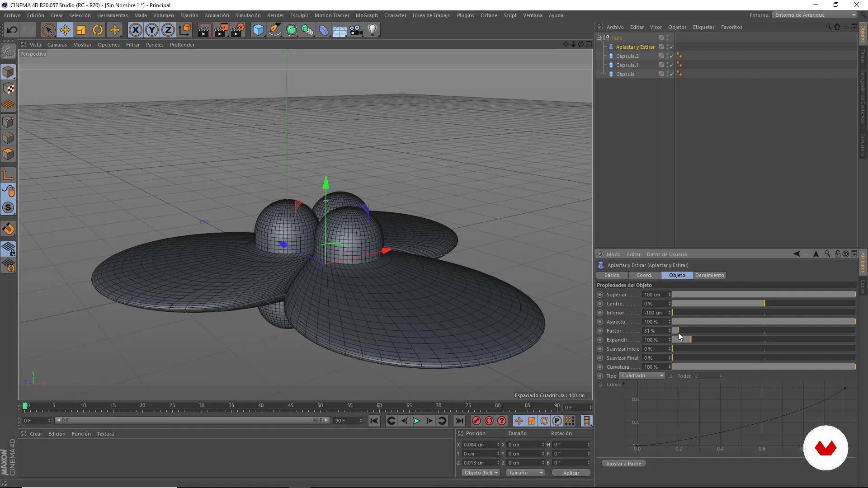Open the Etiquetas menu in Object Manager
868x488 pixels.
click(703, 27)
